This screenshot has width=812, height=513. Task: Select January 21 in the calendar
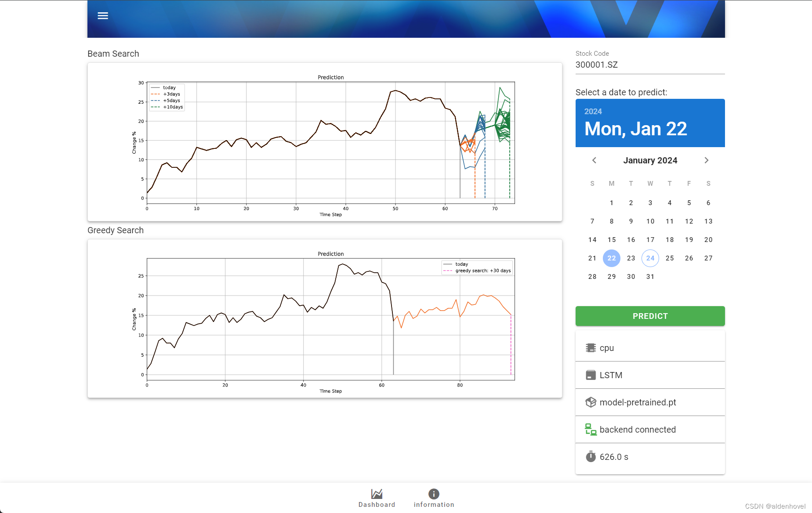pos(592,258)
